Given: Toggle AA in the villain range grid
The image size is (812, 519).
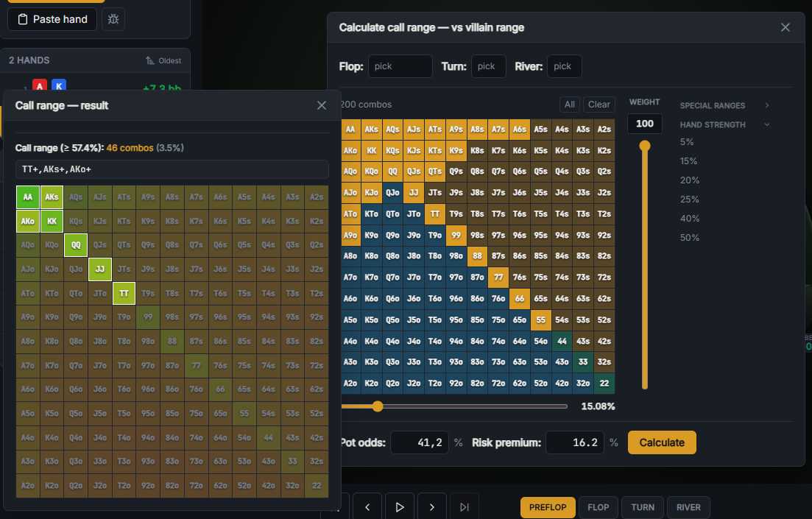Looking at the screenshot, I should 350,130.
